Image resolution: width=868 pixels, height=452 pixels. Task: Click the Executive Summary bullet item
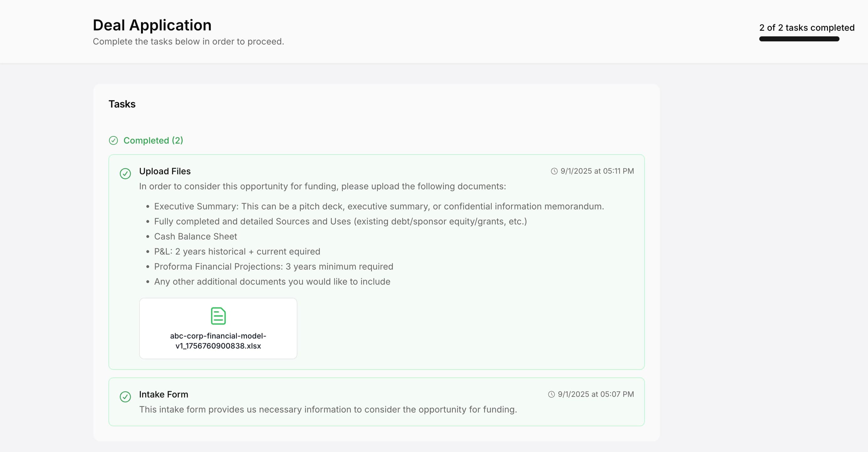point(379,206)
